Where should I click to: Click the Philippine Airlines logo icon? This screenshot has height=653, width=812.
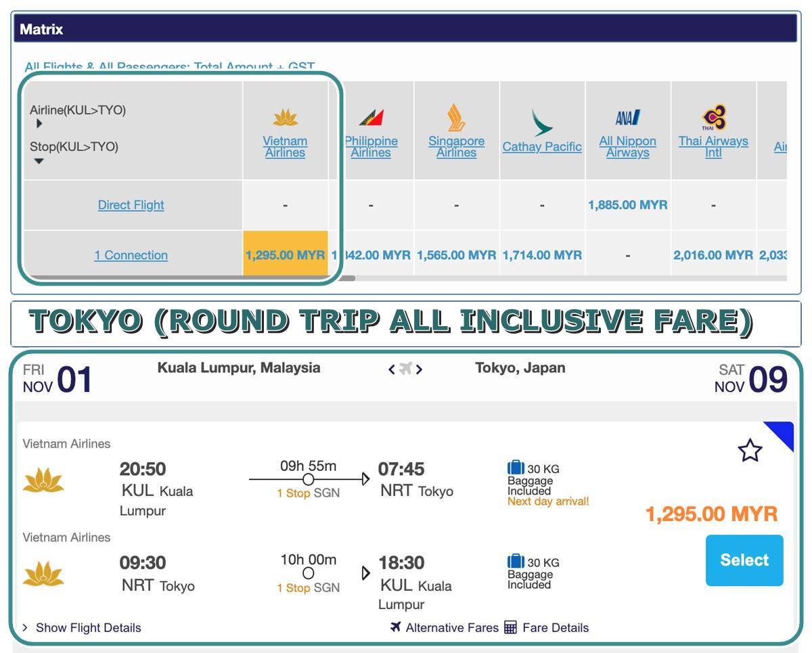point(371,118)
